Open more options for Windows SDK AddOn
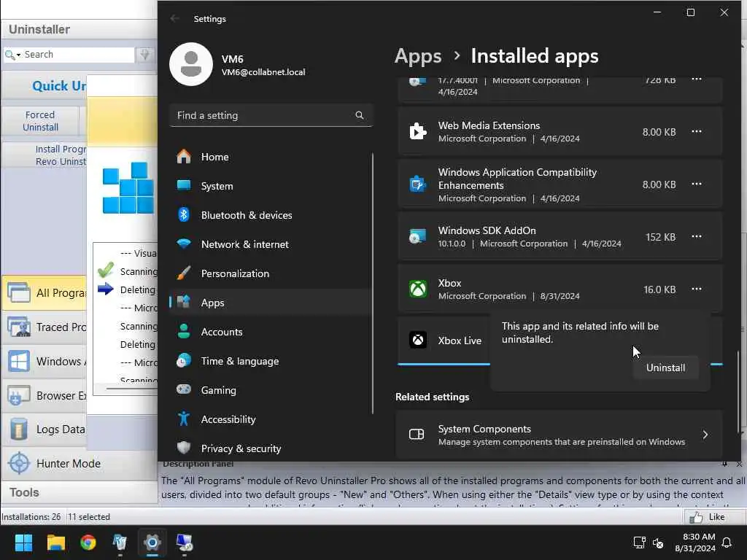 (697, 237)
